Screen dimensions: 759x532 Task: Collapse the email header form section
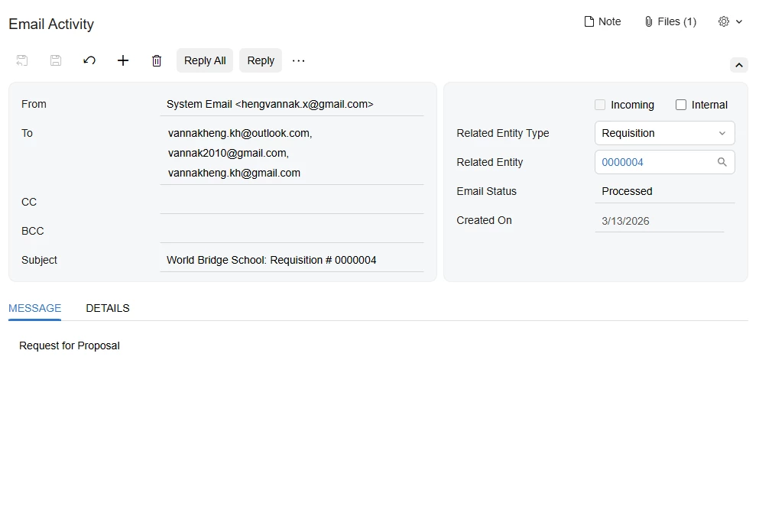point(739,65)
